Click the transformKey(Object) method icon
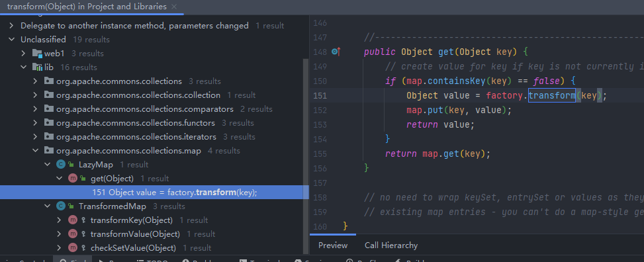Image resolution: width=644 pixels, height=262 pixels. (73, 220)
